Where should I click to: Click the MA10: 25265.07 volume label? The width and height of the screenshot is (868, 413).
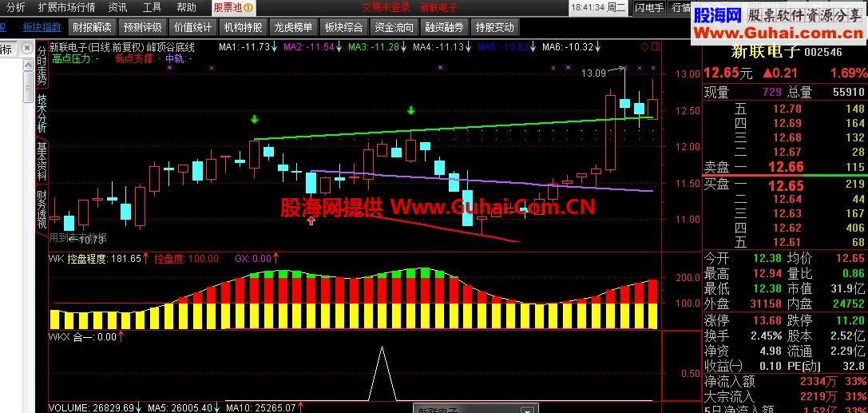click(x=264, y=408)
